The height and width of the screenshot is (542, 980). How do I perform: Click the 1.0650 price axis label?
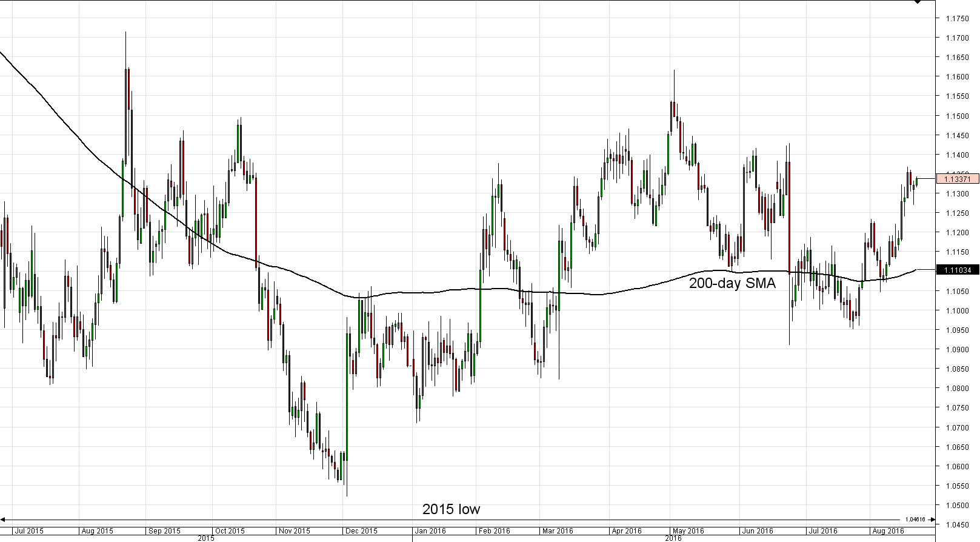pyautogui.click(x=958, y=447)
